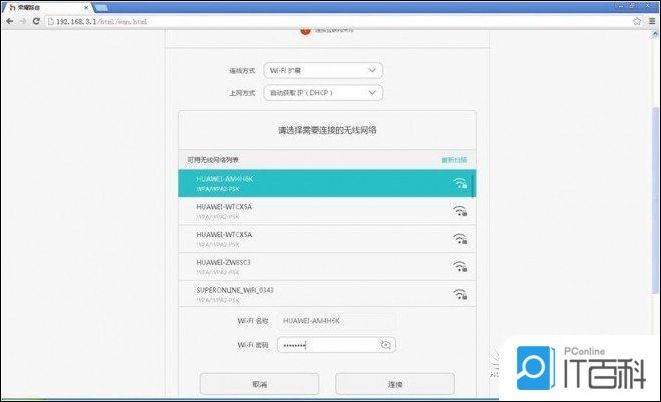This screenshot has width=661, height=402.
Task: Click the connect button 连接
Action: [x=395, y=384]
